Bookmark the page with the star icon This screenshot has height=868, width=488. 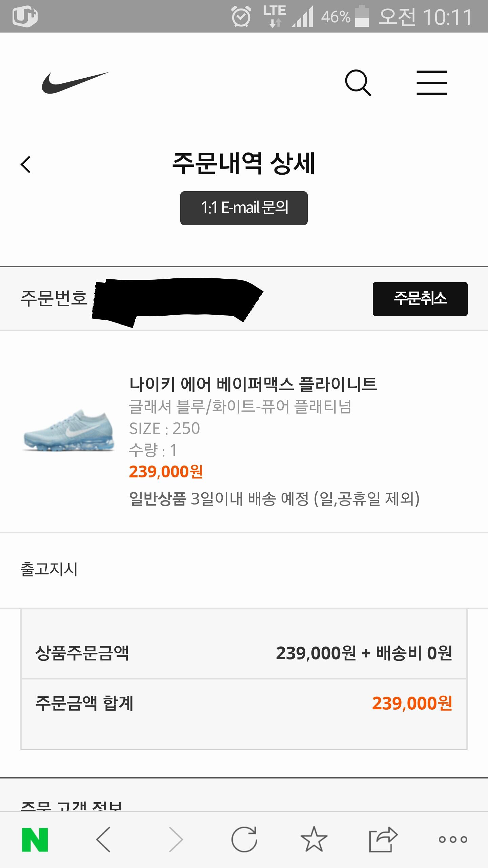[x=314, y=840]
